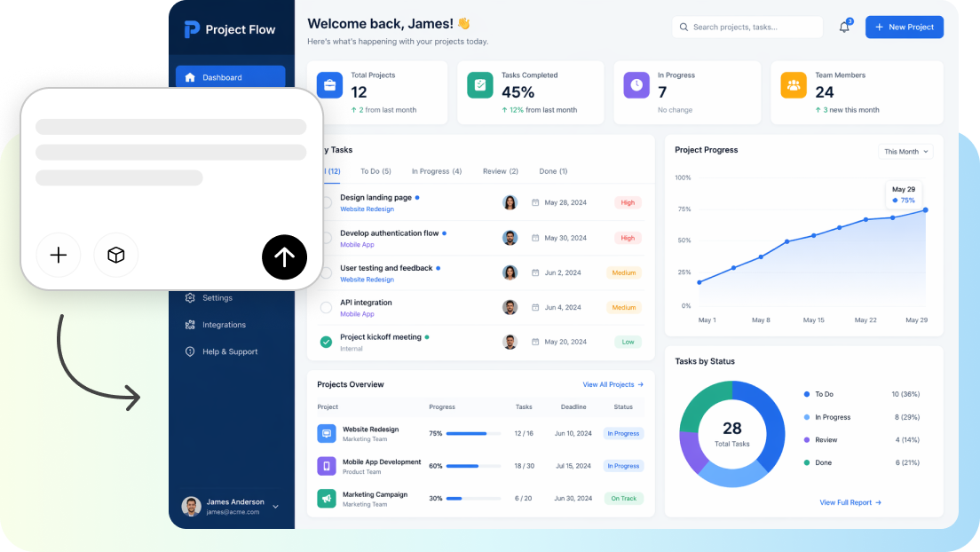This screenshot has width=980, height=552.
Task: Switch to the To Do (5) tab
Action: [375, 171]
